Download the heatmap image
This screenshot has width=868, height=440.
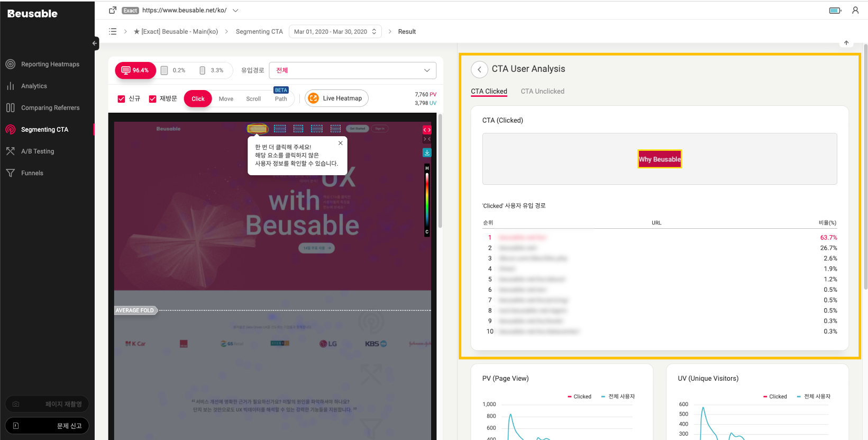point(427,152)
